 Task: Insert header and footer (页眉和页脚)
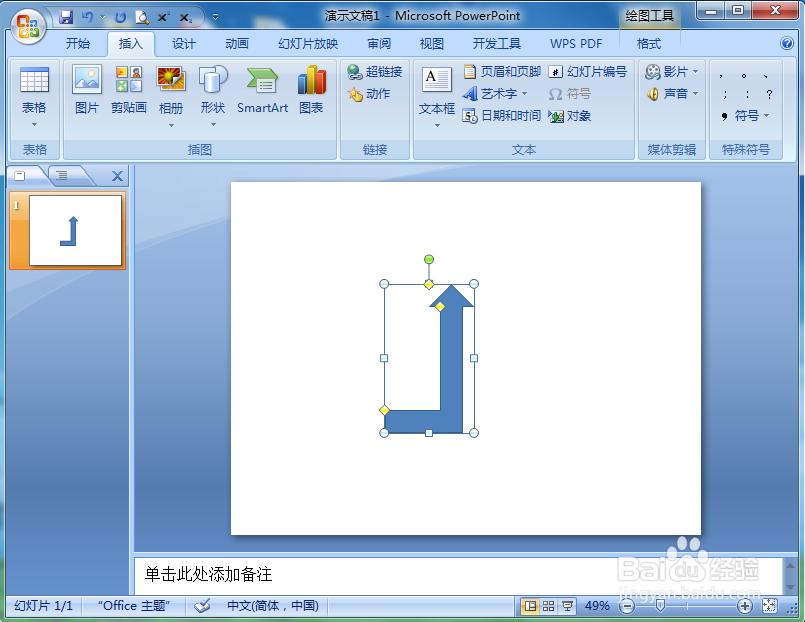[x=502, y=72]
